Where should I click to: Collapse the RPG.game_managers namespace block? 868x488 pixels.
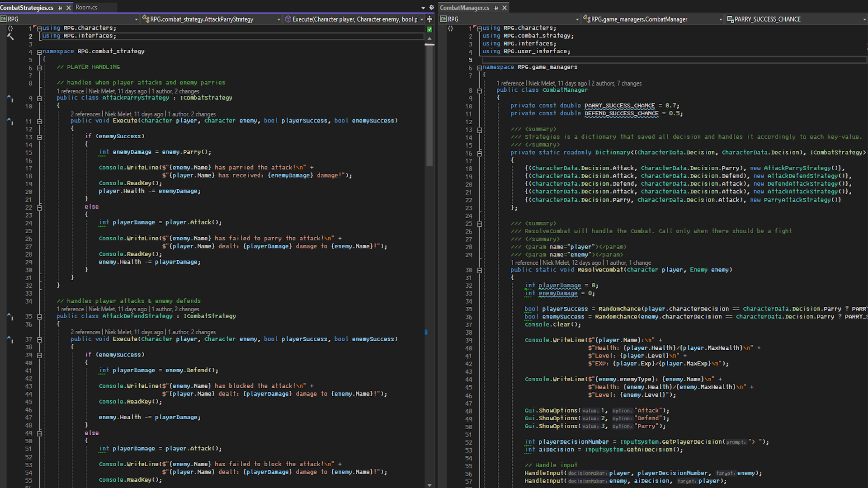click(479, 68)
